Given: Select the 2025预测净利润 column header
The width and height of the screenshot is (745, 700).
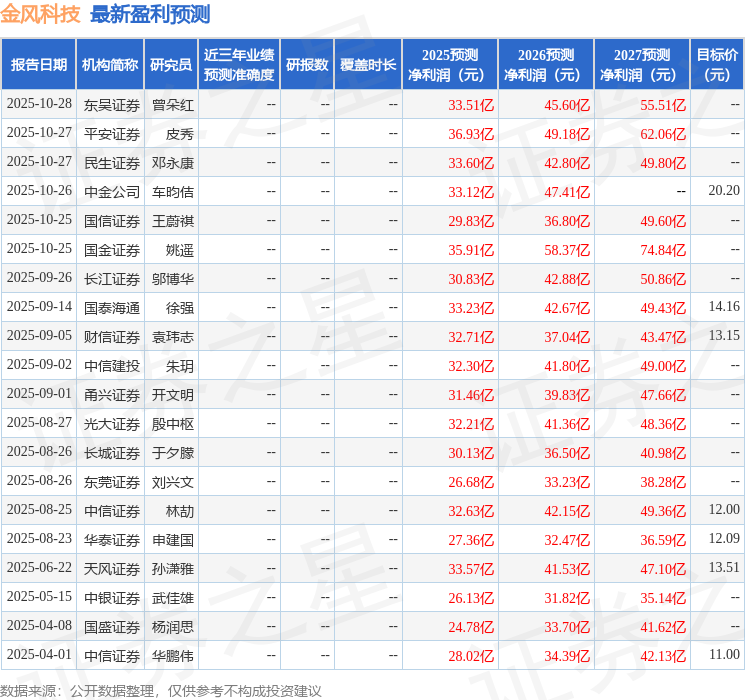Looking at the screenshot, I should [x=450, y=65].
